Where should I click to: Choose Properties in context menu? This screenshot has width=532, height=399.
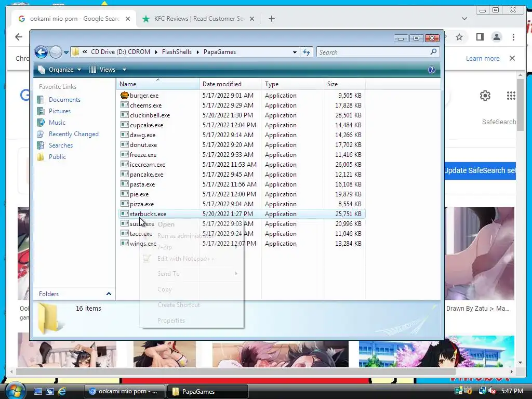pyautogui.click(x=171, y=320)
